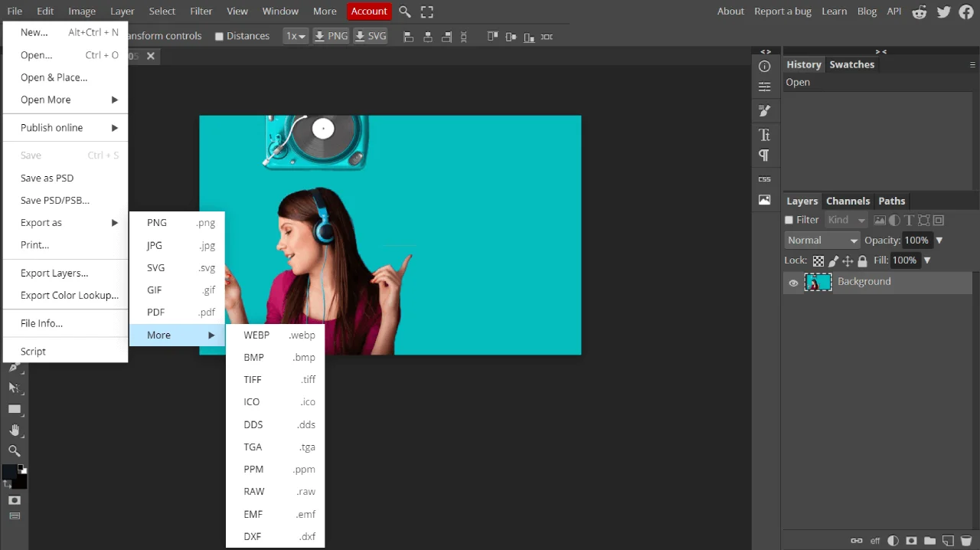This screenshot has width=980, height=550.
Task: Open the Opacity slider arrow
Action: tap(939, 241)
